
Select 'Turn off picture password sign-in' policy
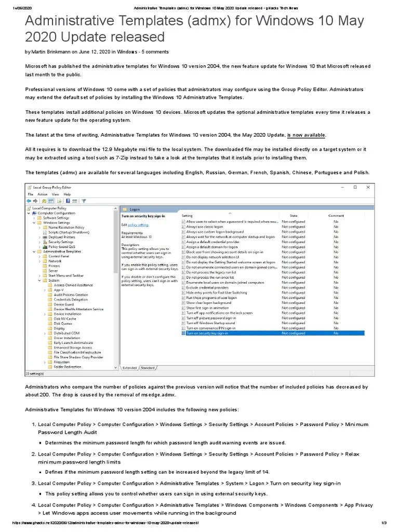pos(211,318)
